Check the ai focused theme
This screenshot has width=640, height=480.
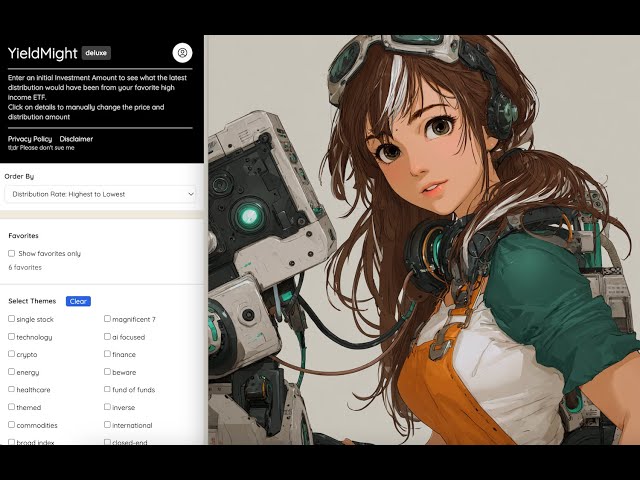click(107, 337)
